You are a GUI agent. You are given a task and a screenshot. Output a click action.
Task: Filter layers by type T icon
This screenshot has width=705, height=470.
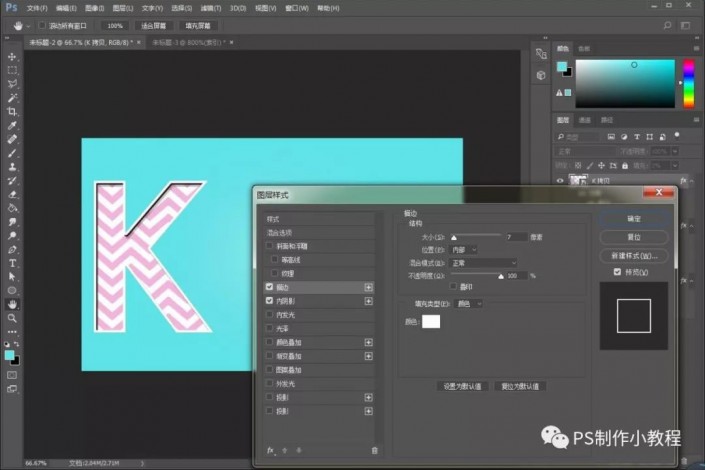tap(637, 137)
